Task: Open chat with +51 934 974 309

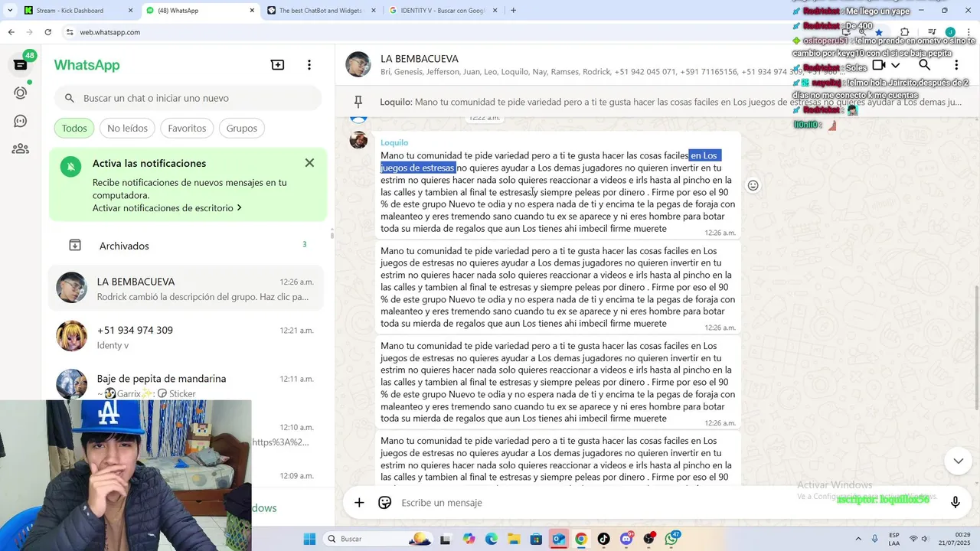Action: click(x=187, y=337)
